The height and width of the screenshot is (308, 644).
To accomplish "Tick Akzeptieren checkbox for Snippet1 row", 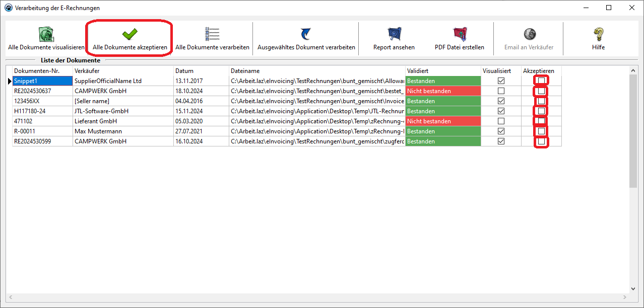I will pos(541,81).
